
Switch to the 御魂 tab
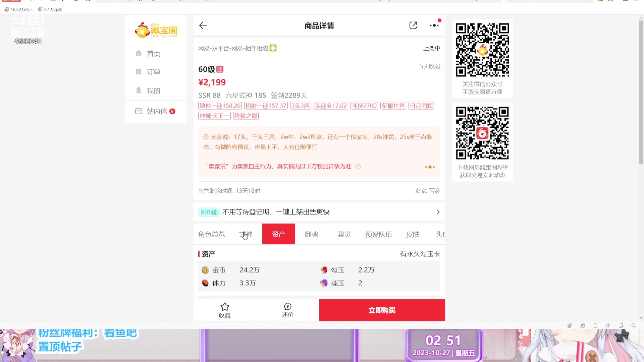pyautogui.click(x=311, y=234)
